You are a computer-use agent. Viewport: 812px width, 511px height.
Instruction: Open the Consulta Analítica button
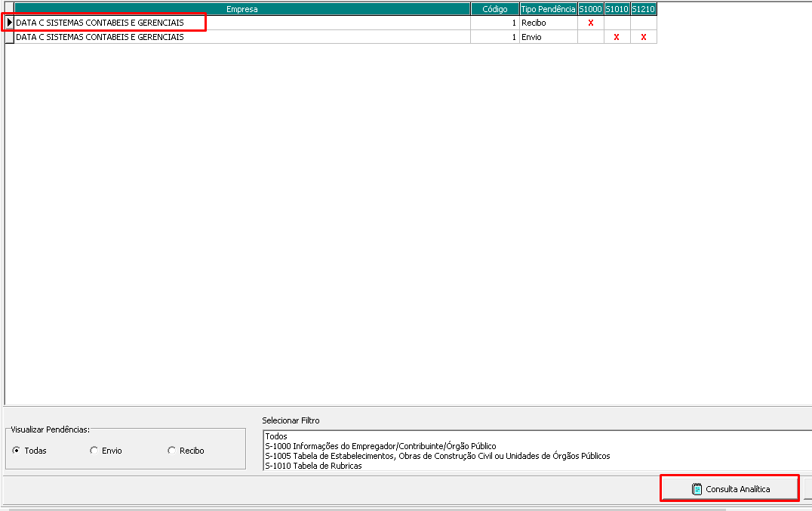[730, 488]
